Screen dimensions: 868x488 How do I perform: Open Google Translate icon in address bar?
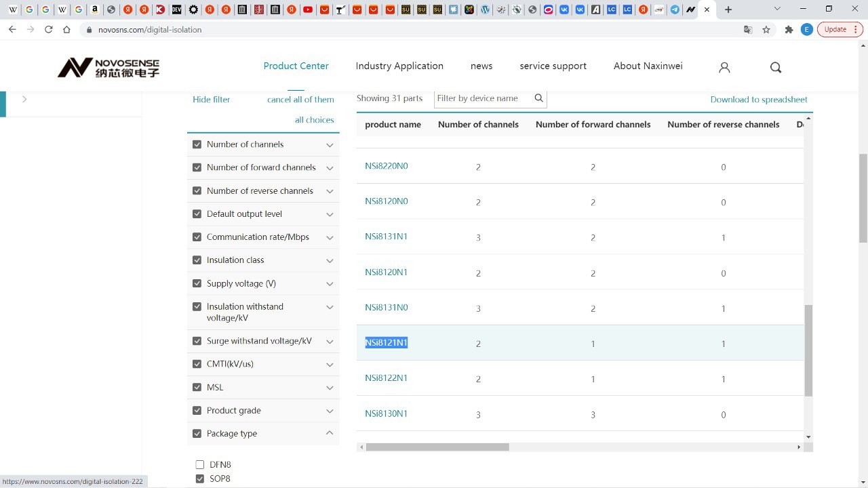[x=748, y=29]
